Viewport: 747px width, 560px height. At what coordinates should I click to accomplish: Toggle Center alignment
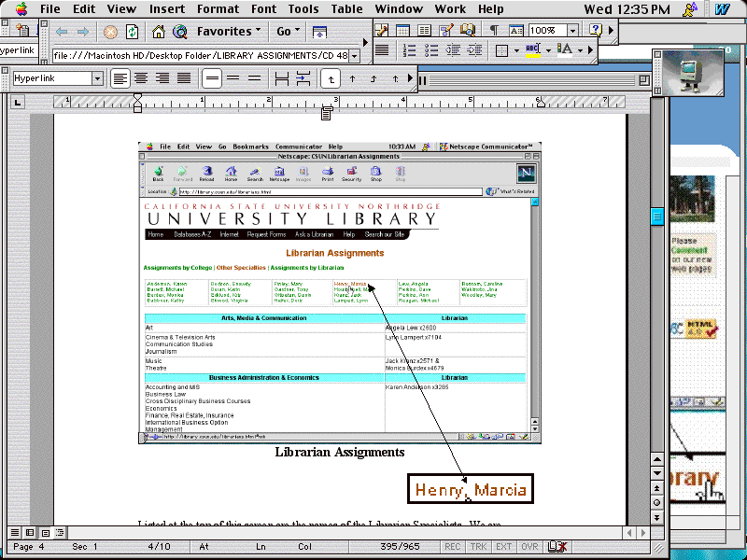pos(141,78)
